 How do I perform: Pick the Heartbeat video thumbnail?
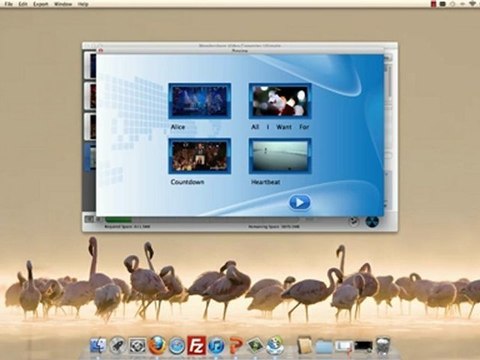280,156
